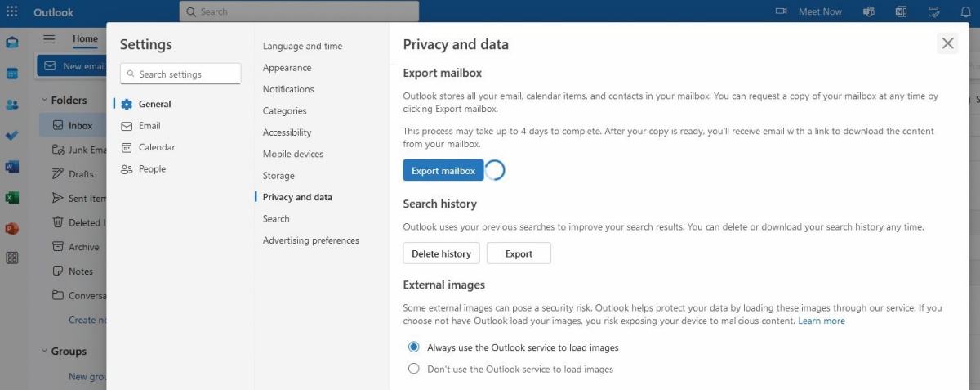Screen dimensions: 980x390
Task: Open Advertising preferences settings
Action: (311, 240)
